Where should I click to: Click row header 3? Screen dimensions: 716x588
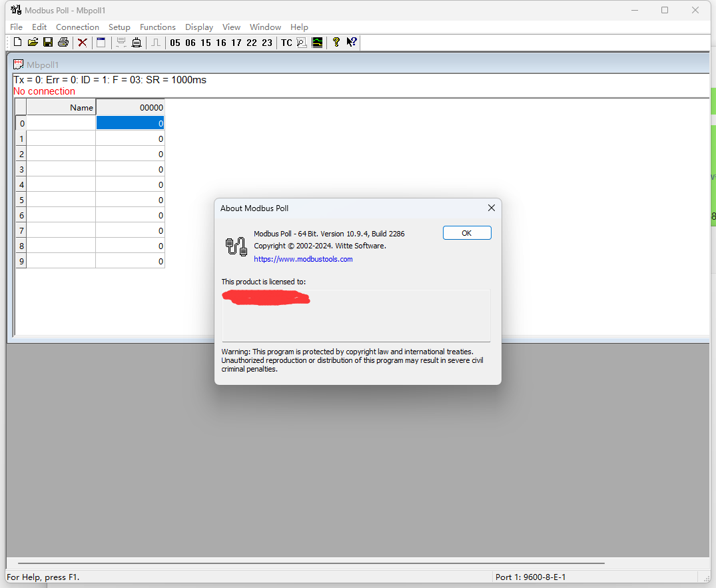click(21, 169)
